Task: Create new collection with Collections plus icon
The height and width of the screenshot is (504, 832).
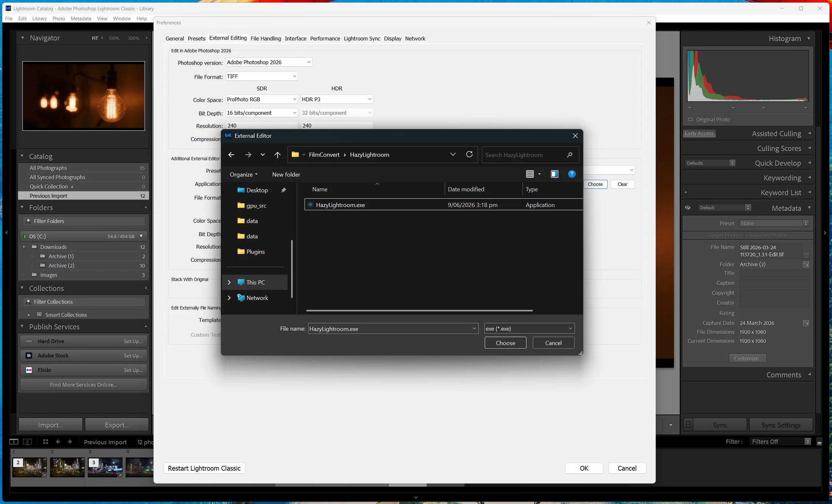Action: pos(146,288)
